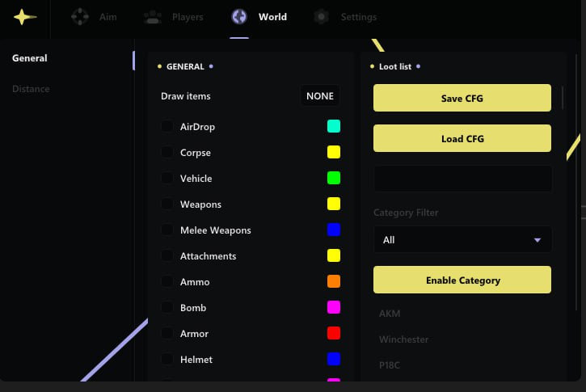Image resolution: width=586 pixels, height=392 pixels.
Task: Select AKM in the loot list
Action: tap(390, 314)
